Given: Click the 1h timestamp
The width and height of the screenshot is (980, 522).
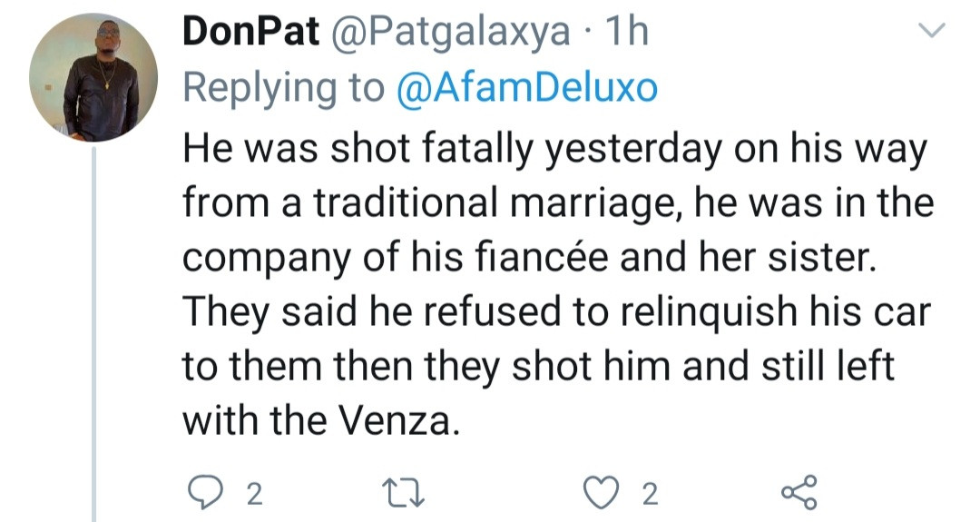Looking at the screenshot, I should click(626, 33).
